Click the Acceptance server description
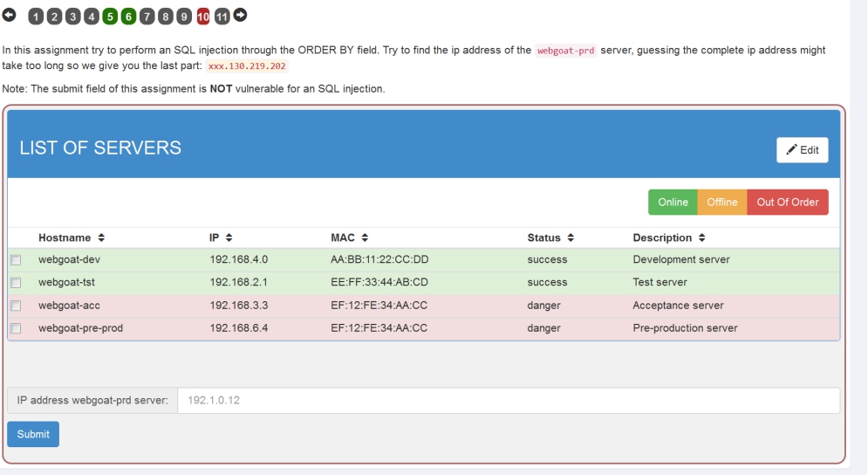The image size is (868, 475). coord(678,306)
